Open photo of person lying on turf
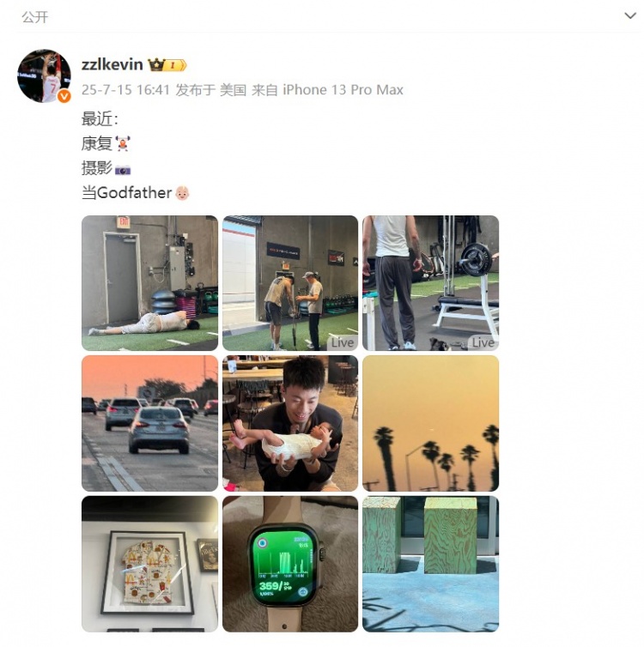644x647 pixels. [x=150, y=283]
